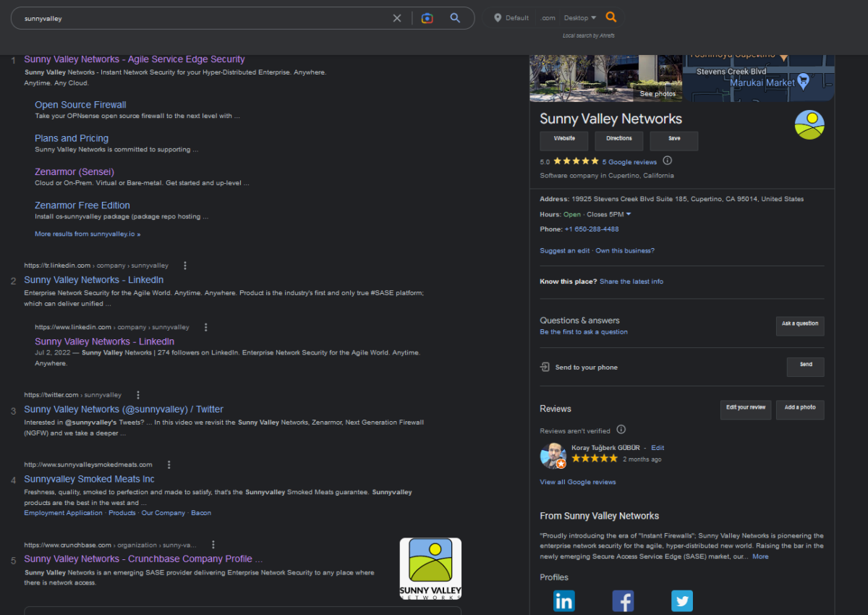The height and width of the screenshot is (615, 868).
Task: Click Our Company sitelink
Action: (163, 513)
